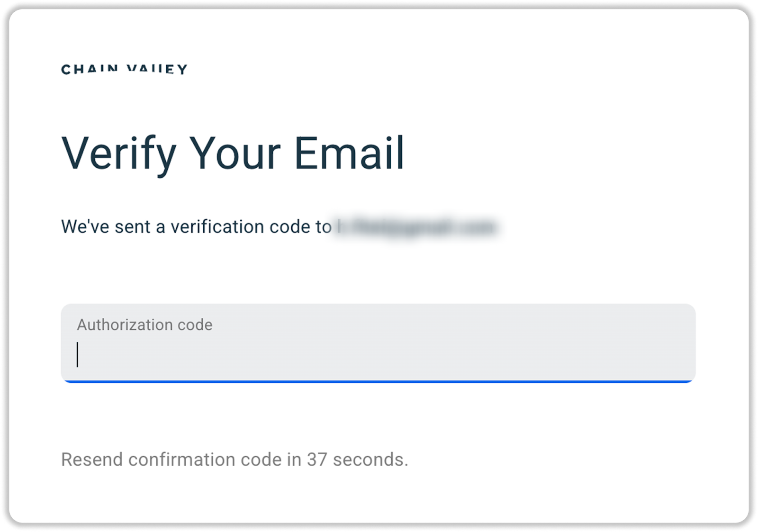Click the word CHAIN in the logo
The width and height of the screenshot is (758, 532).
pyautogui.click(x=90, y=70)
